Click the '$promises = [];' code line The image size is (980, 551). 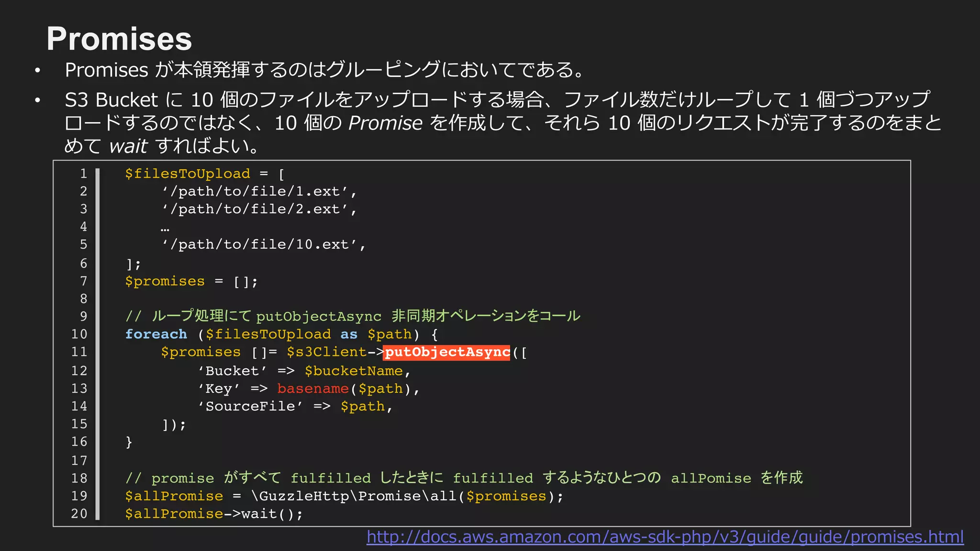(x=191, y=281)
